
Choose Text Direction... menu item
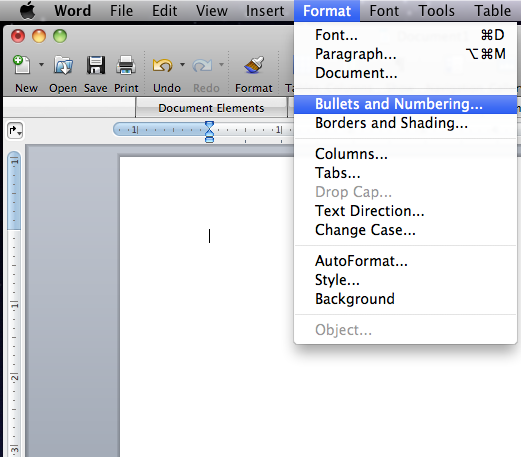point(405,211)
